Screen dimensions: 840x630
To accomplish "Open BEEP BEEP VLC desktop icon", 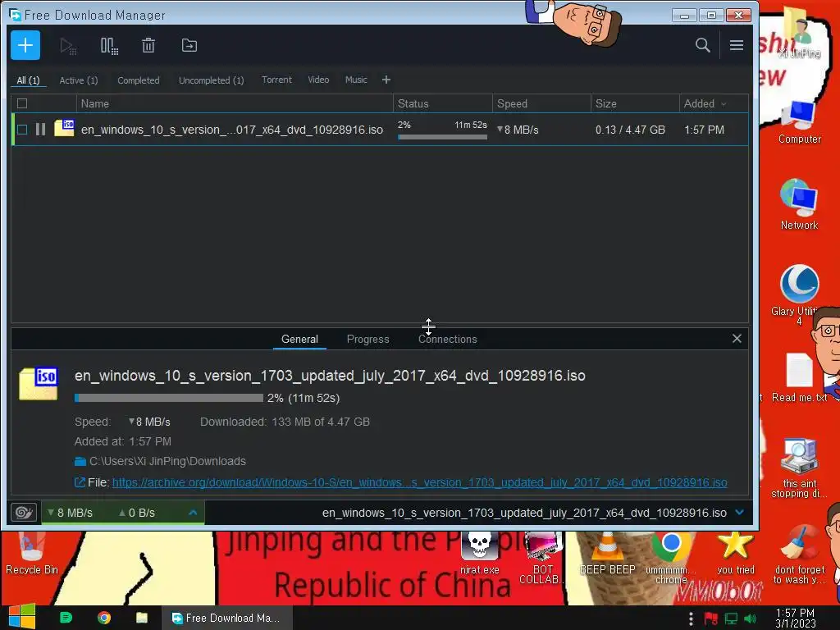I will 608,554.
